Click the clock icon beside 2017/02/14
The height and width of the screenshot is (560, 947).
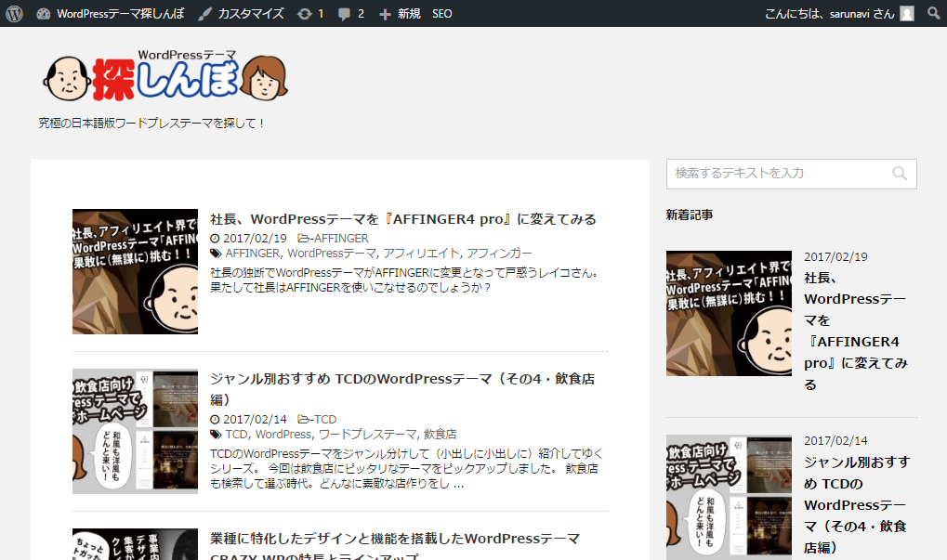tap(215, 420)
